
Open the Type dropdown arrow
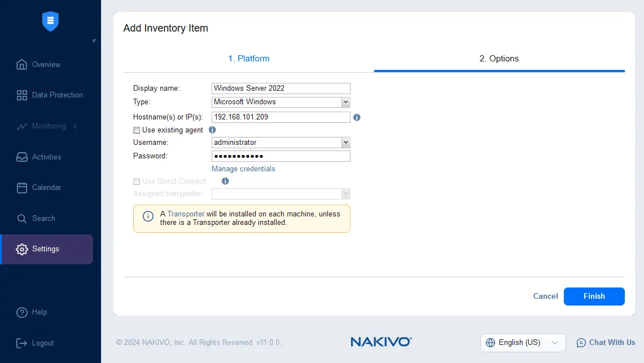click(346, 102)
